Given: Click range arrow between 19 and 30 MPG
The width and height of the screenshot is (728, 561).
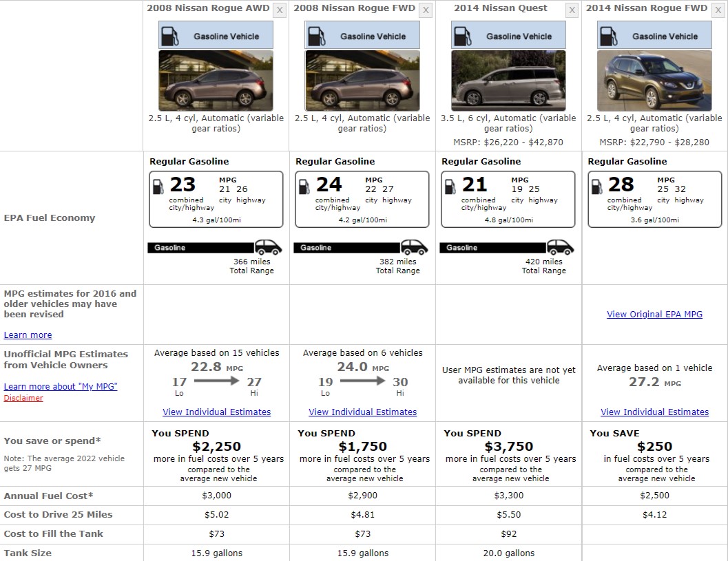Looking at the screenshot, I should click(362, 381).
